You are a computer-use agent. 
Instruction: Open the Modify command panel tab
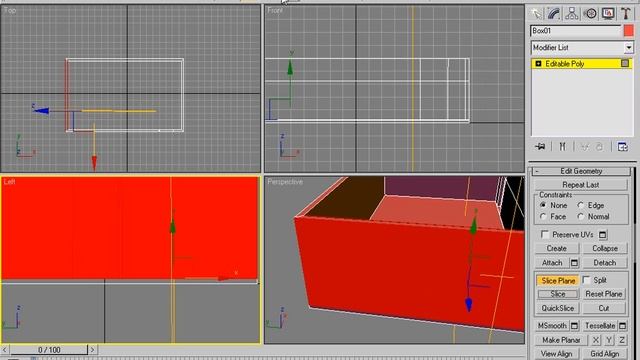pos(554,13)
